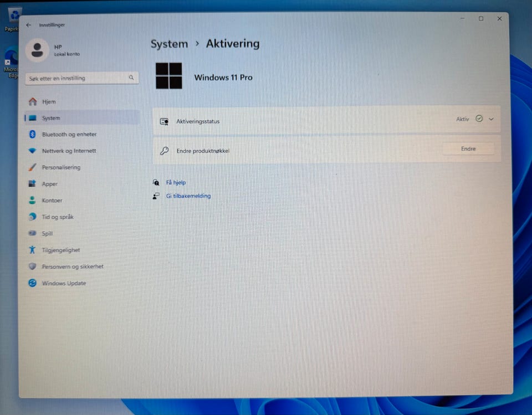Click the Aktiv checkmark icon
The height and width of the screenshot is (415, 532).
coord(479,119)
